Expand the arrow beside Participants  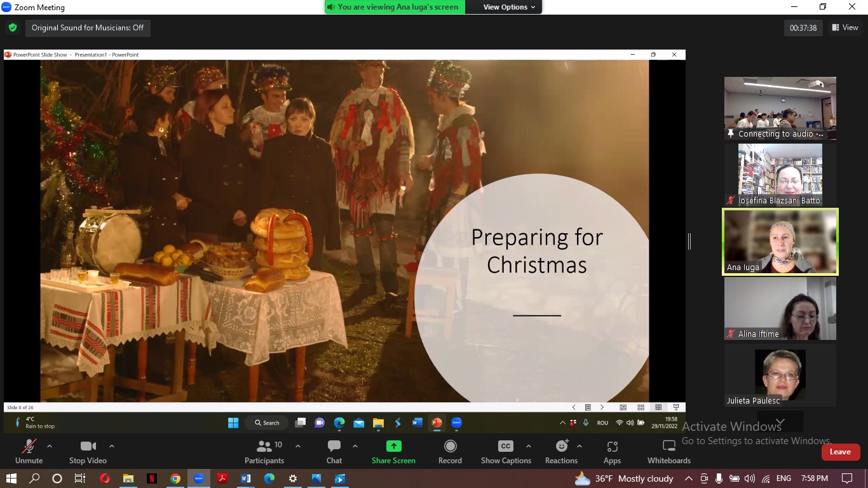(298, 446)
